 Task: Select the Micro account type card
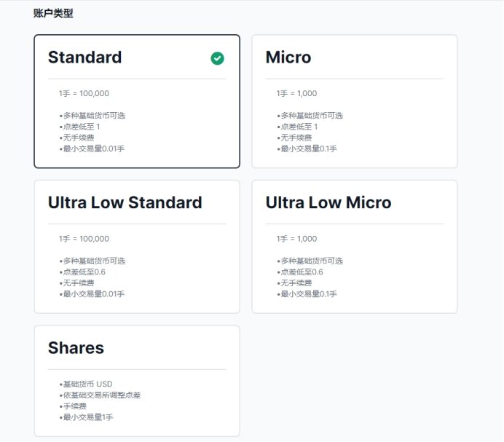click(x=354, y=101)
